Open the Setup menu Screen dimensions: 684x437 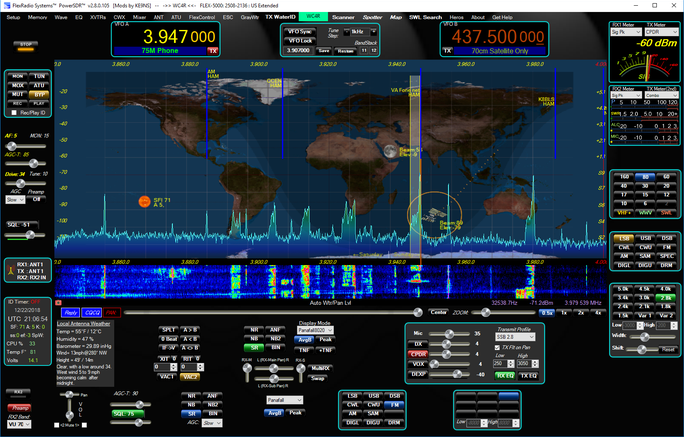[x=14, y=17]
